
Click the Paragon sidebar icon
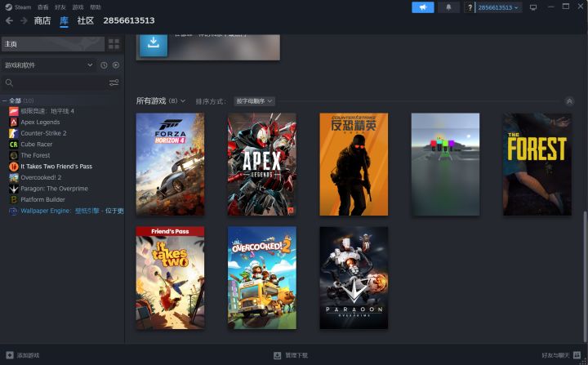[14, 189]
